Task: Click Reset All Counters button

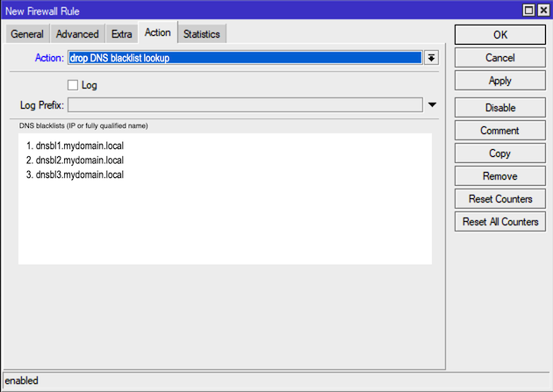Action: pos(500,222)
